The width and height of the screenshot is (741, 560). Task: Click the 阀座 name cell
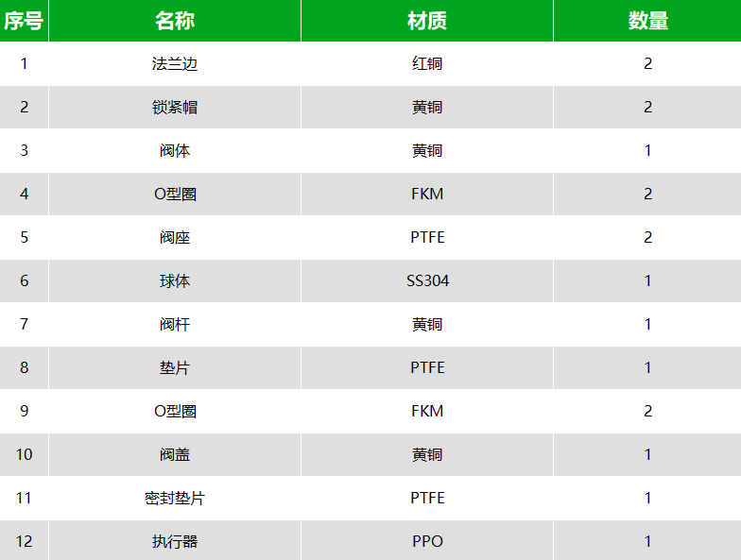[175, 238]
